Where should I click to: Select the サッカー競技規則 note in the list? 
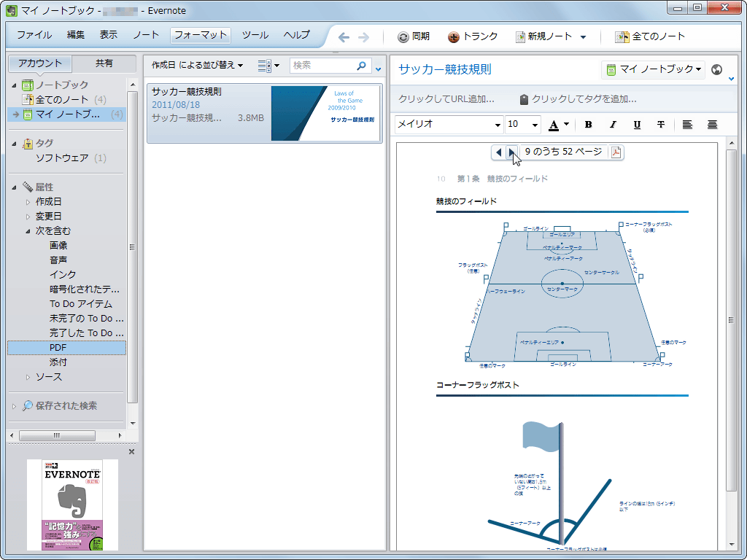264,113
